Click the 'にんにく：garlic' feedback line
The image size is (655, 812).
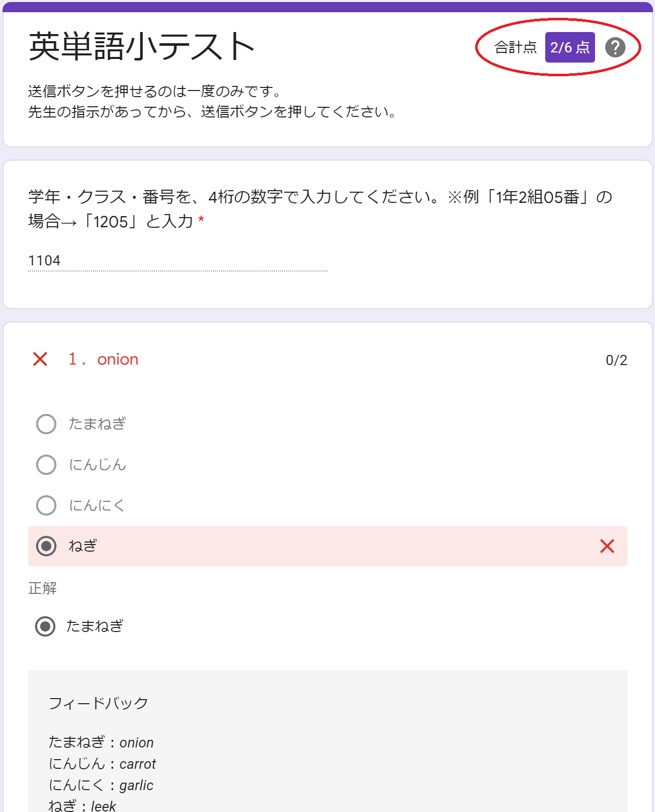pos(101,785)
